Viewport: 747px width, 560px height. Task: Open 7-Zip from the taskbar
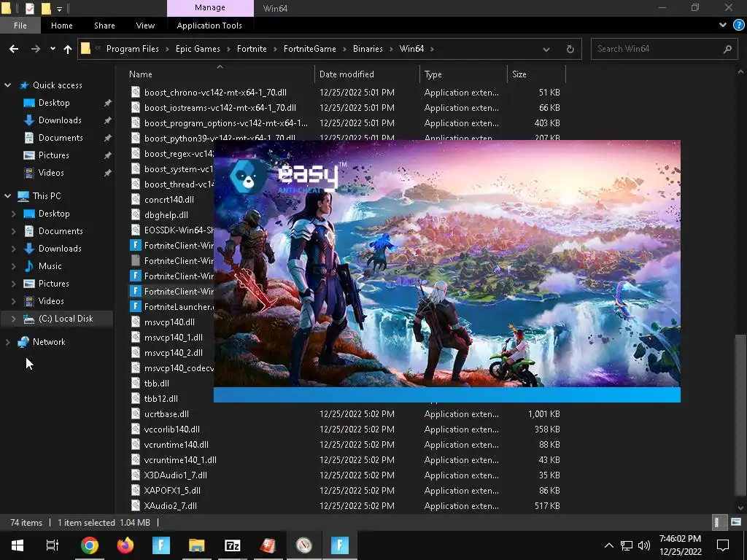click(233, 545)
